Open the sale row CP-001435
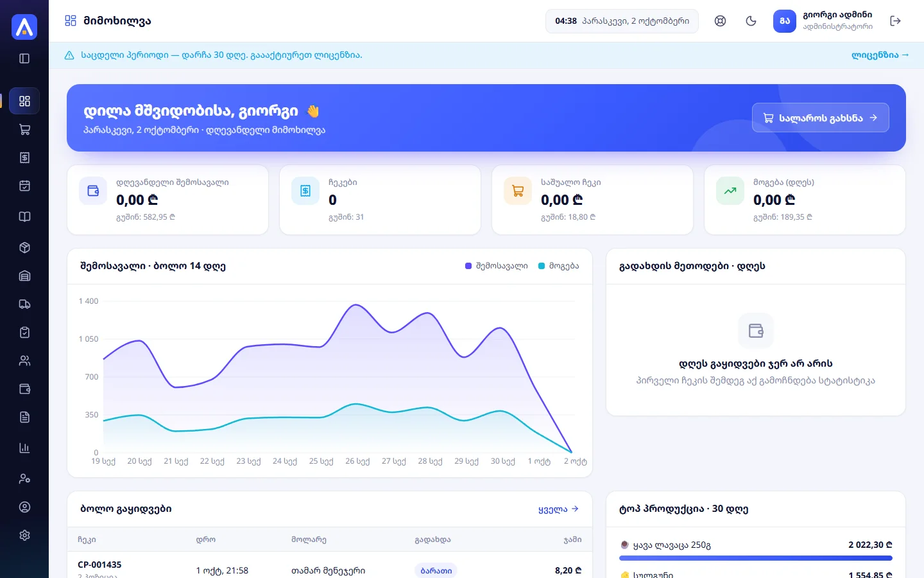This screenshot has height=578, width=924. coord(330,568)
